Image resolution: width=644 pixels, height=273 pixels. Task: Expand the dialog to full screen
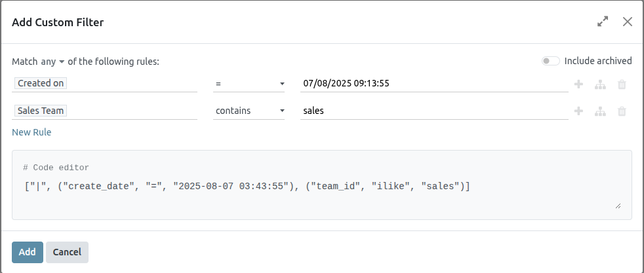coord(603,22)
